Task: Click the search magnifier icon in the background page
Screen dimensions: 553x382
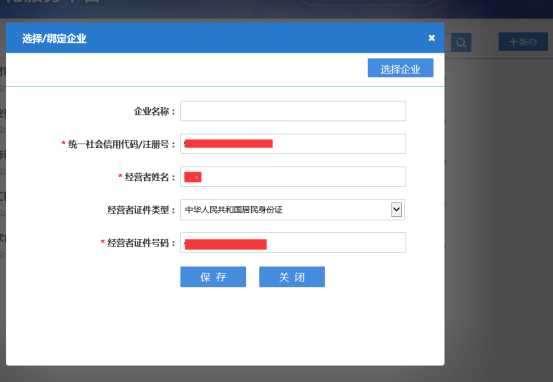Action: [x=461, y=43]
